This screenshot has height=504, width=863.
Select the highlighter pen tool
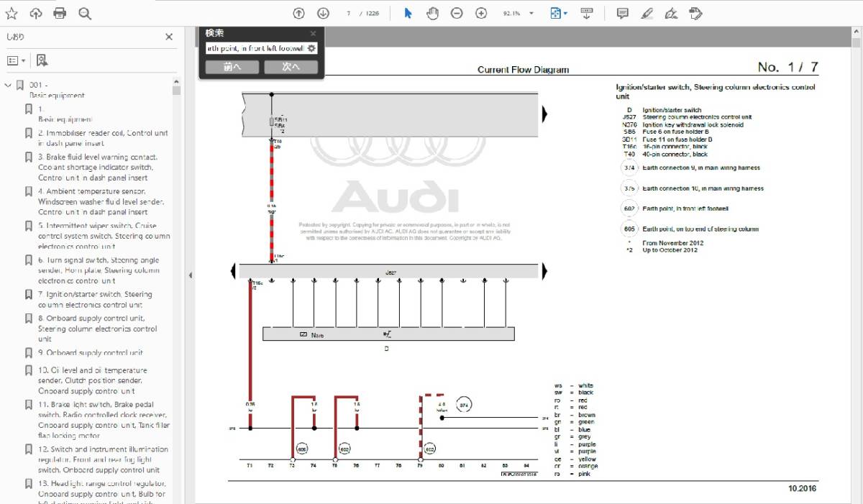[647, 13]
